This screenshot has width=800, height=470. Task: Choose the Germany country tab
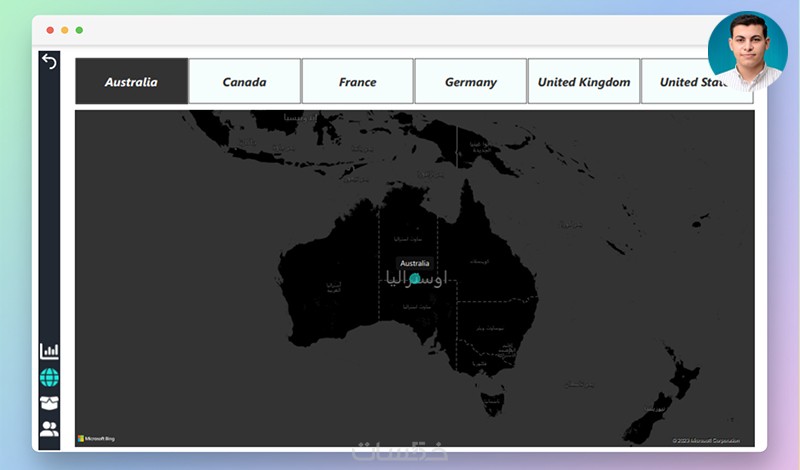click(x=470, y=81)
